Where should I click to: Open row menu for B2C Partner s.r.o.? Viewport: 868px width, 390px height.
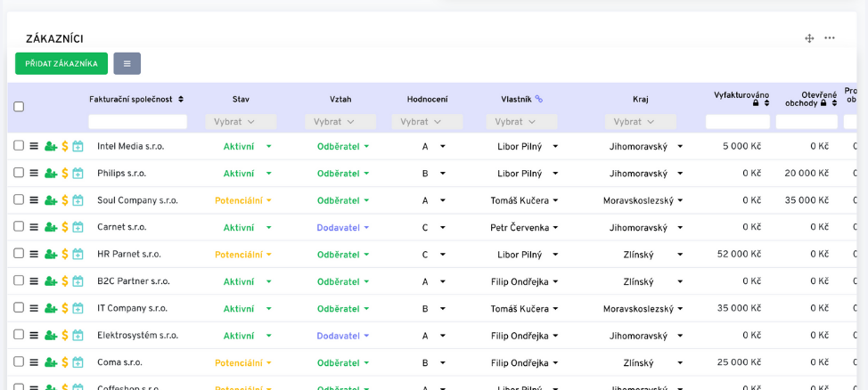34,281
